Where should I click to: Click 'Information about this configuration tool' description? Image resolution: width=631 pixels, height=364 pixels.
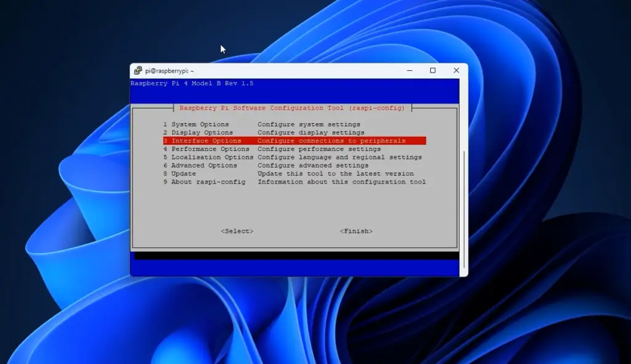[x=341, y=182]
